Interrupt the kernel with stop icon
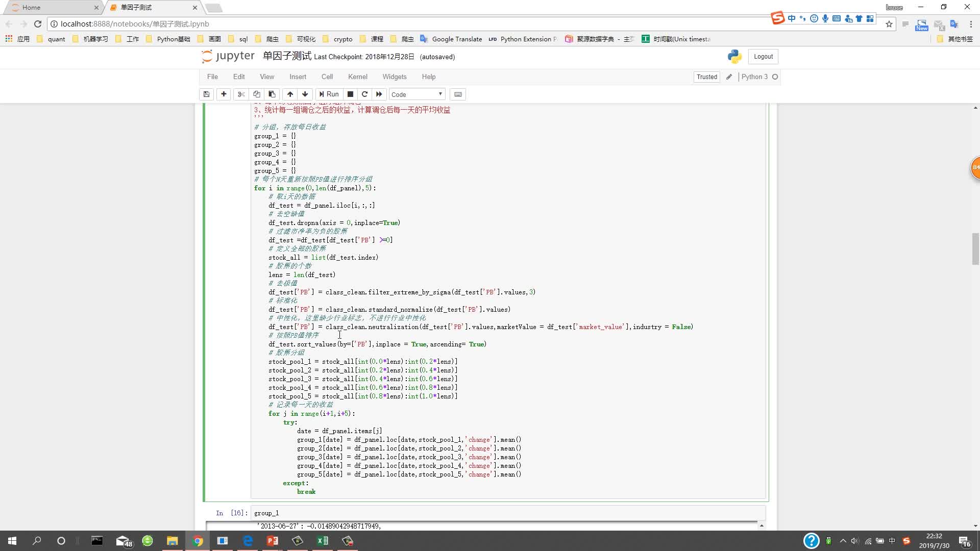980x551 pixels. (x=350, y=94)
